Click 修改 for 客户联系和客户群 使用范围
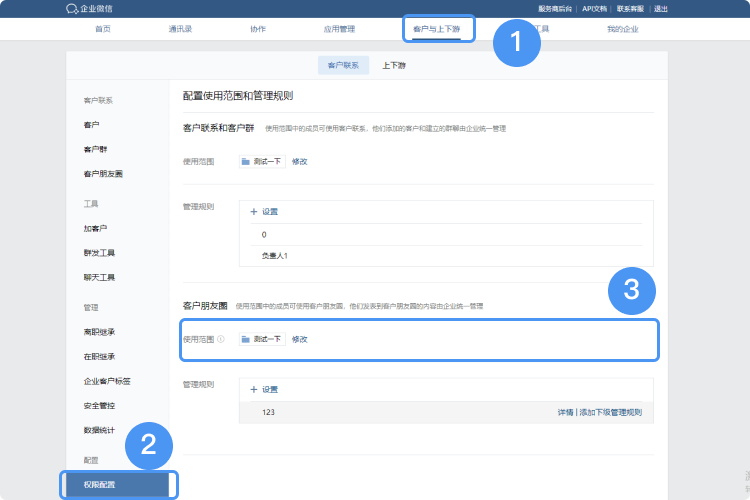Viewport: 750px width, 500px height. [x=299, y=160]
